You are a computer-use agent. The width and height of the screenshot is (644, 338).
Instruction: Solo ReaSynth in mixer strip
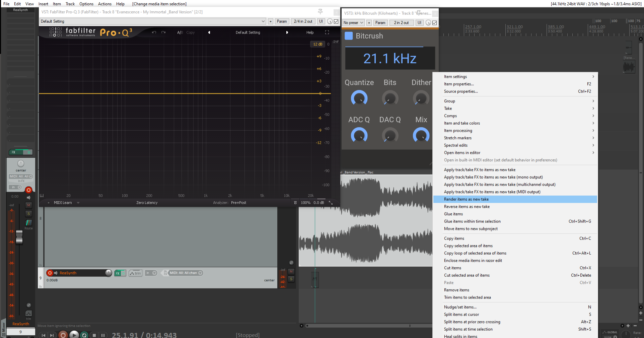[28, 214]
